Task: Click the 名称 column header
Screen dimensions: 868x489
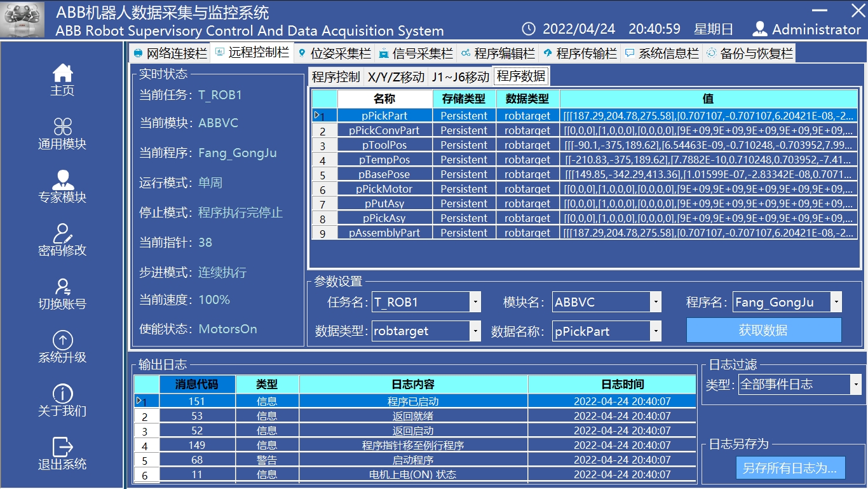Action: tap(384, 99)
